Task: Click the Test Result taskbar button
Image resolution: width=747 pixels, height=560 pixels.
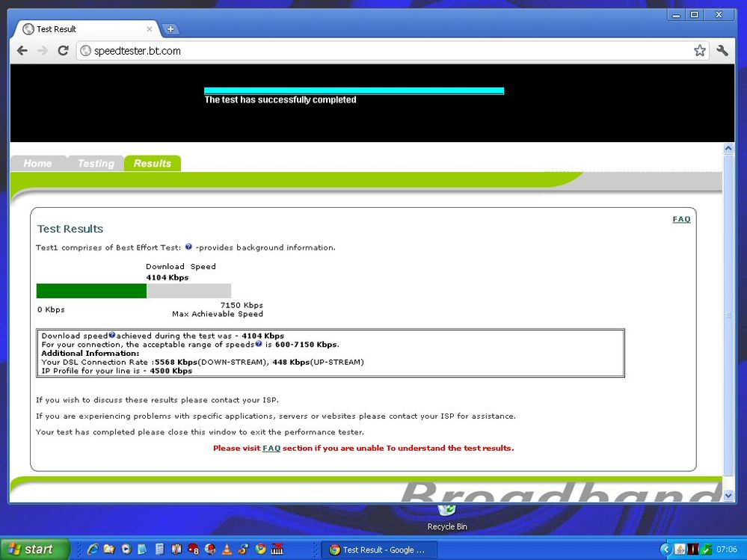Action: coord(378,550)
